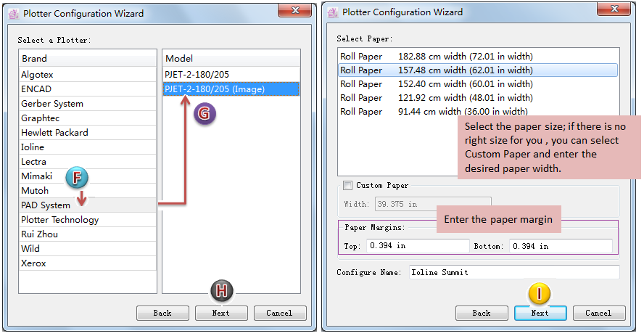Choose PJET-2-180/205 (Image) model

click(215, 89)
